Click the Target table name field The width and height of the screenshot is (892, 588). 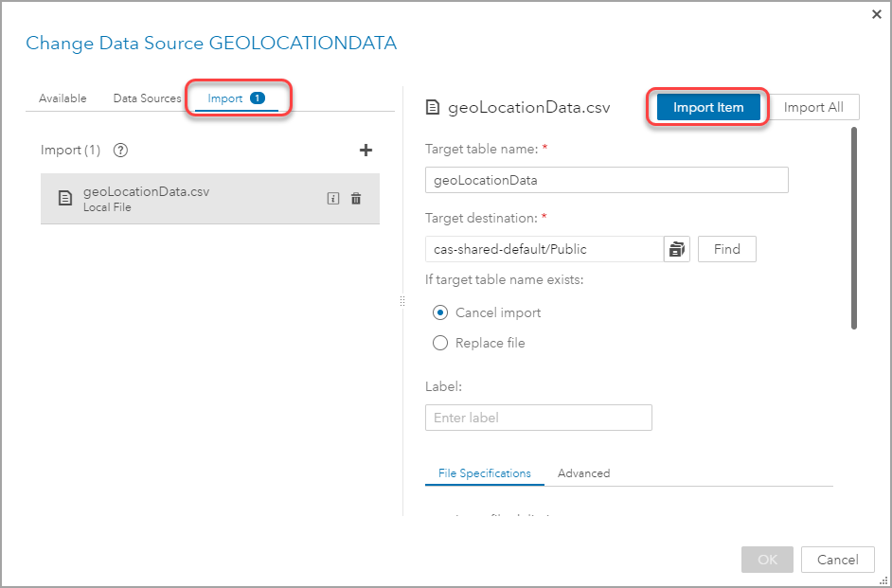point(606,179)
